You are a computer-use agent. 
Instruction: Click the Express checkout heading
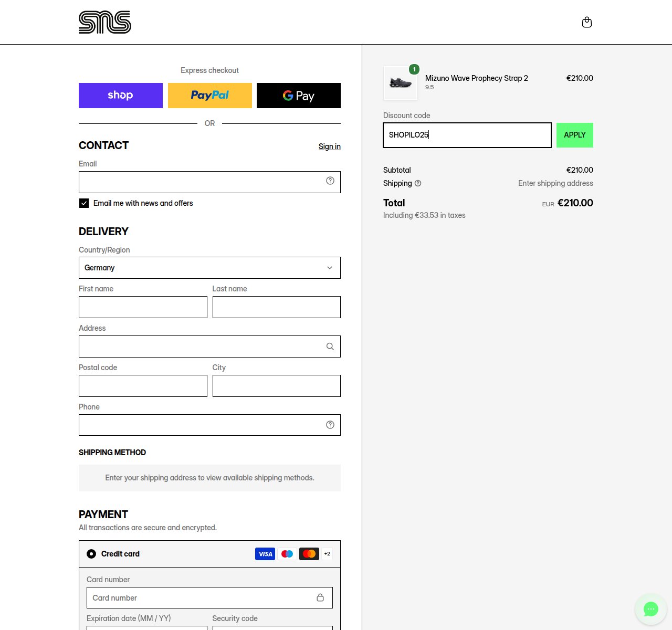(x=209, y=70)
